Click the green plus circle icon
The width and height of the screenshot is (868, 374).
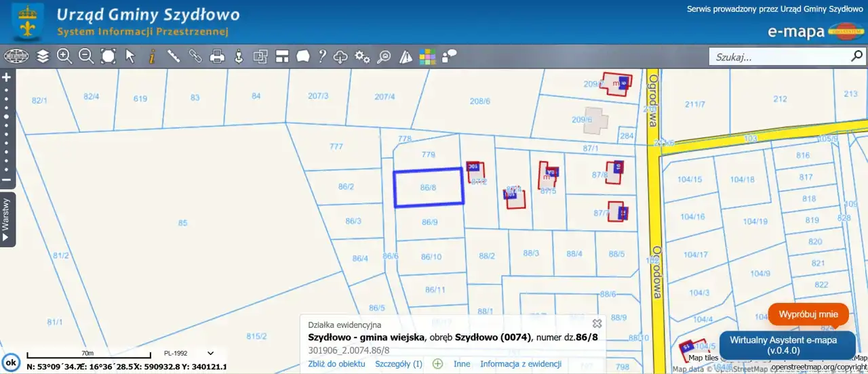tap(438, 364)
